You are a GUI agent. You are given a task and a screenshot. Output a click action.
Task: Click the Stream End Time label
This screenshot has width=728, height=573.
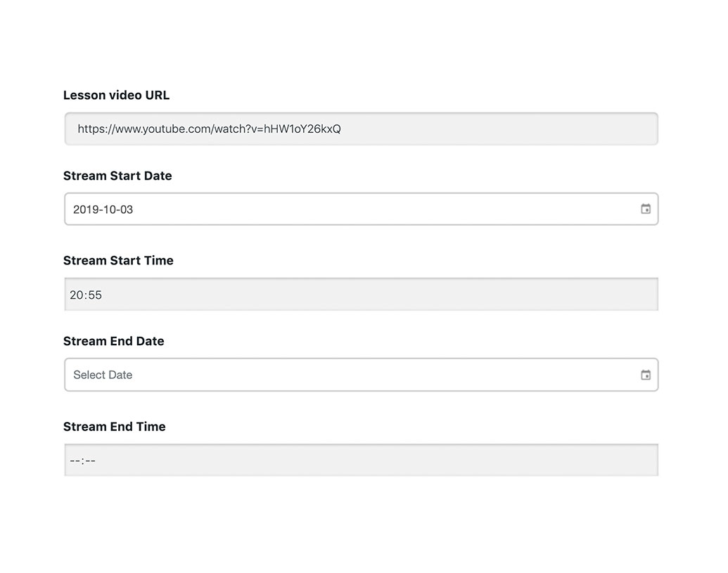[x=114, y=426]
